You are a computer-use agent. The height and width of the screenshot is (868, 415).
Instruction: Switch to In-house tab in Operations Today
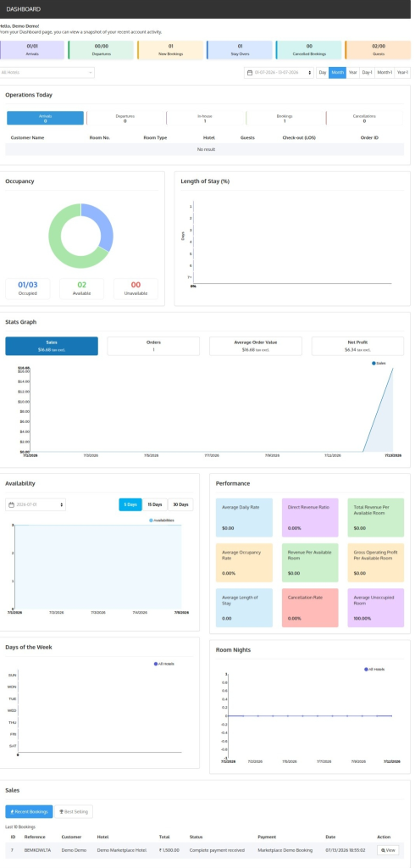[205, 118]
